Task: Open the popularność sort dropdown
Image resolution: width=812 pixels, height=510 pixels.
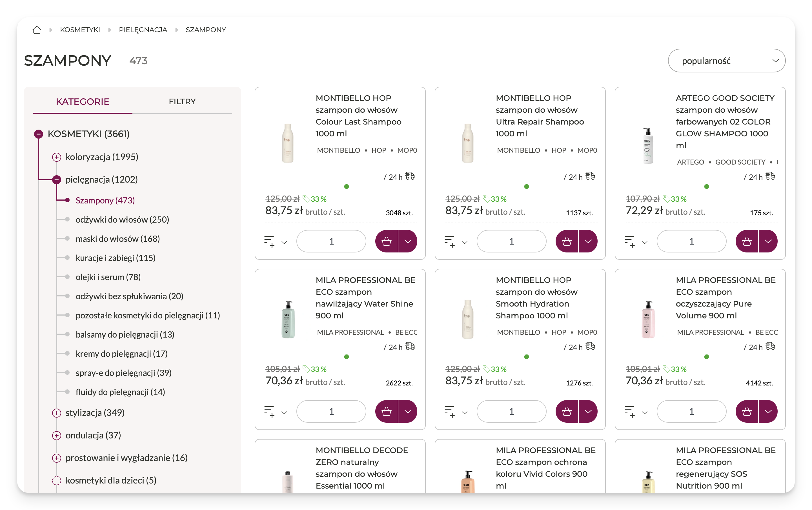Action: pos(726,61)
